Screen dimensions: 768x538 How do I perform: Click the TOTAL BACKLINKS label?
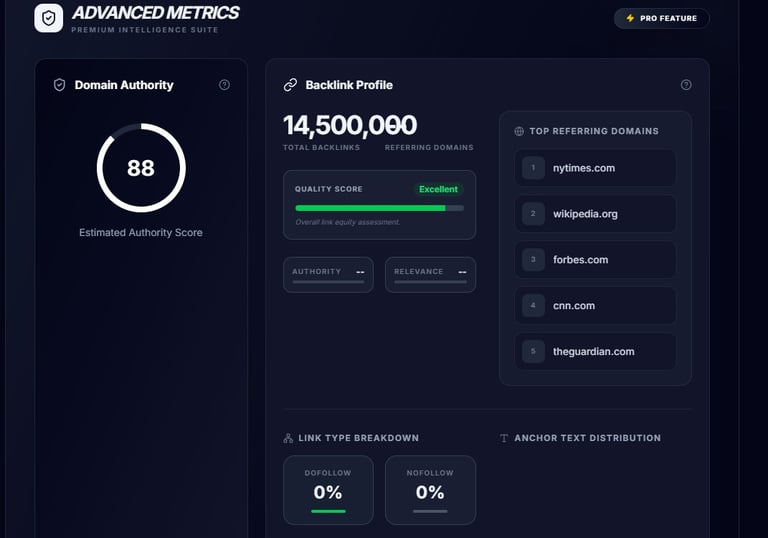coord(321,147)
